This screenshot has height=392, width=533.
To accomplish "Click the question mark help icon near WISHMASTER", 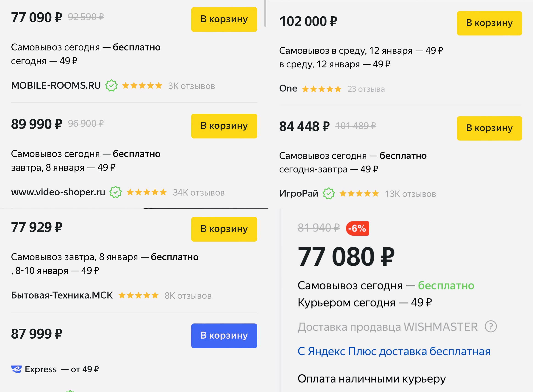I will tap(491, 326).
